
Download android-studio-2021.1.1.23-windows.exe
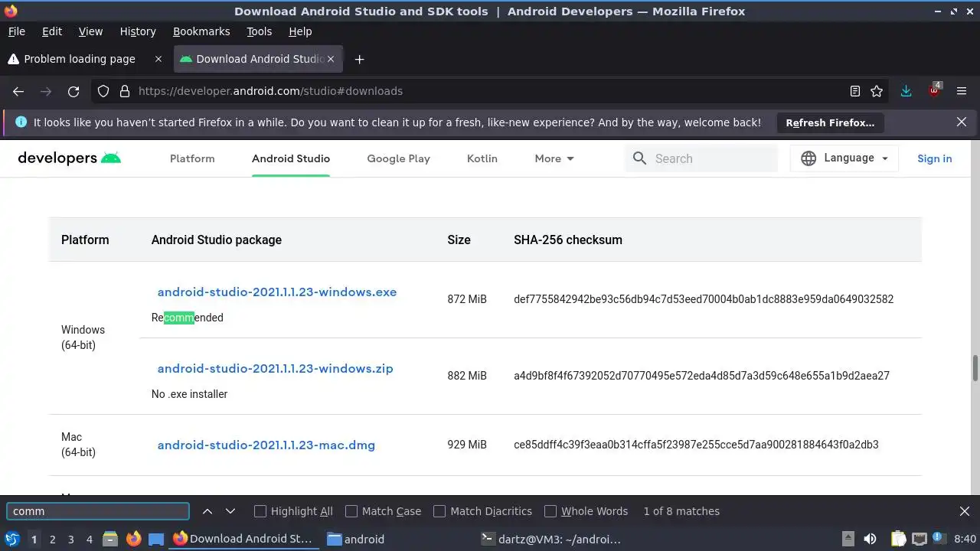point(277,292)
